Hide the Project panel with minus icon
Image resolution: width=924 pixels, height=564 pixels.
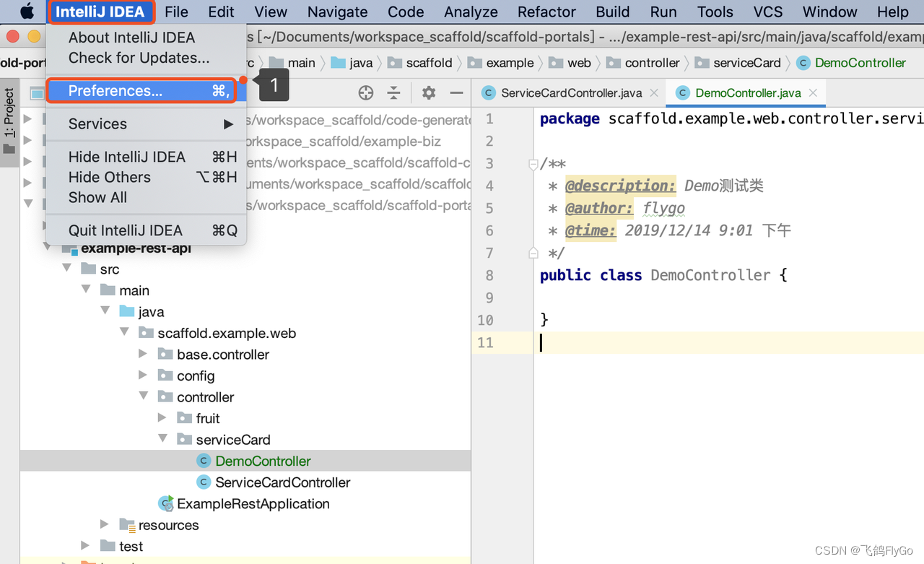point(456,92)
